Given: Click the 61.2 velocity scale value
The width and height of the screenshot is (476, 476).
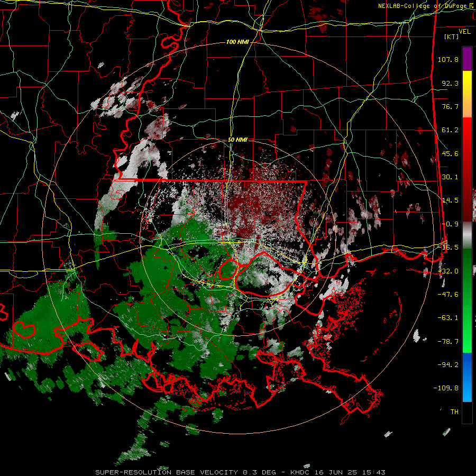Looking at the screenshot, I should (x=450, y=130).
